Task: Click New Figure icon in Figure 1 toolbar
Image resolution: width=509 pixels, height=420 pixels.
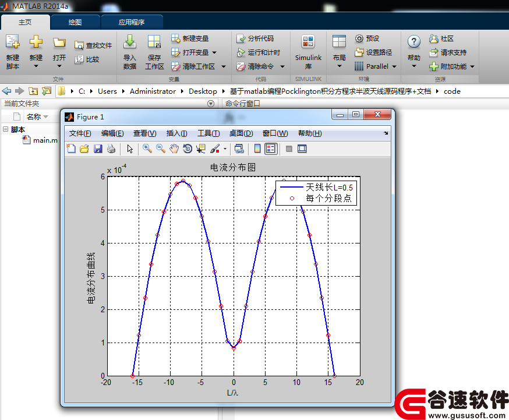Action: (x=71, y=149)
